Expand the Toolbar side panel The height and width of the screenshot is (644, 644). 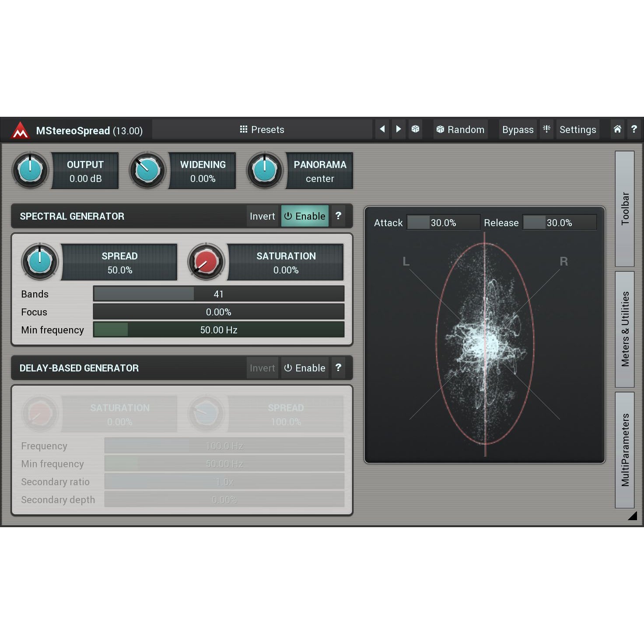[625, 209]
